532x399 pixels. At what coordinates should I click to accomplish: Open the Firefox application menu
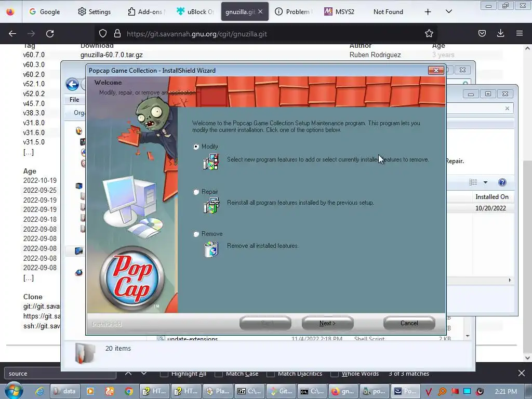pos(520,33)
